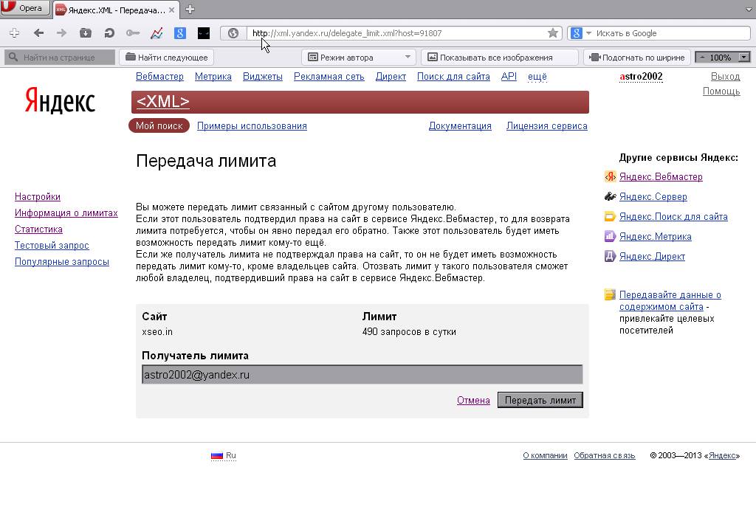The height and width of the screenshot is (532, 756).
Task: Click the Яндекс.Поиск для сайта icon
Action: pos(611,216)
